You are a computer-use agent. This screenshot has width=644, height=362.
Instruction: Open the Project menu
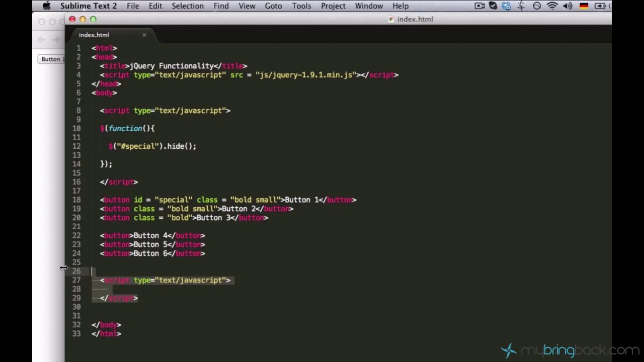[x=333, y=6]
